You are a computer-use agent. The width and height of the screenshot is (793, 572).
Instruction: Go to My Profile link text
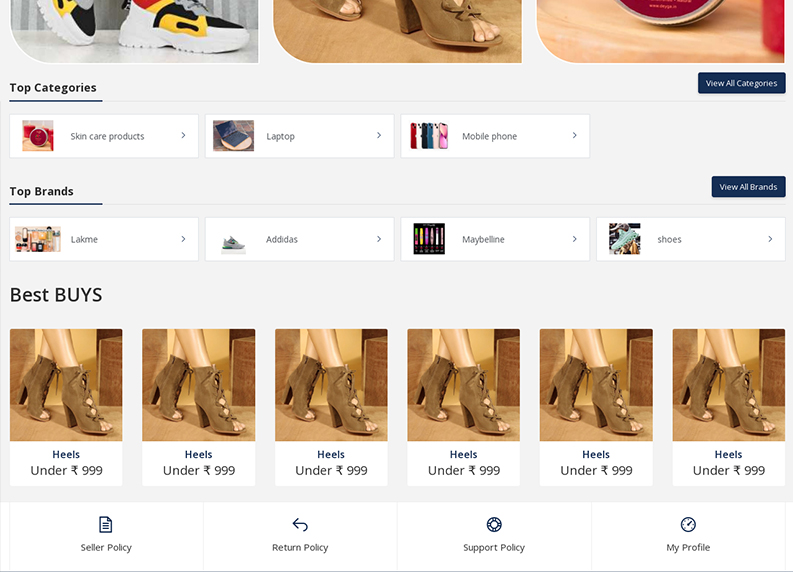[x=688, y=548]
